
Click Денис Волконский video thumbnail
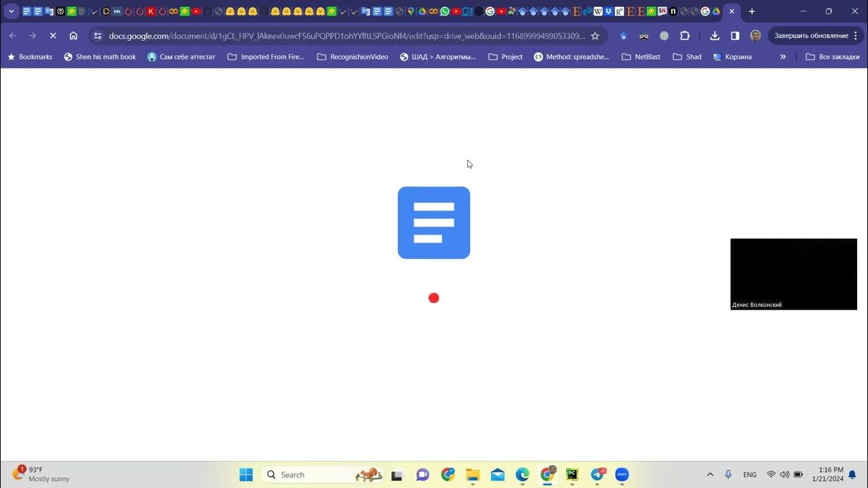tap(793, 274)
